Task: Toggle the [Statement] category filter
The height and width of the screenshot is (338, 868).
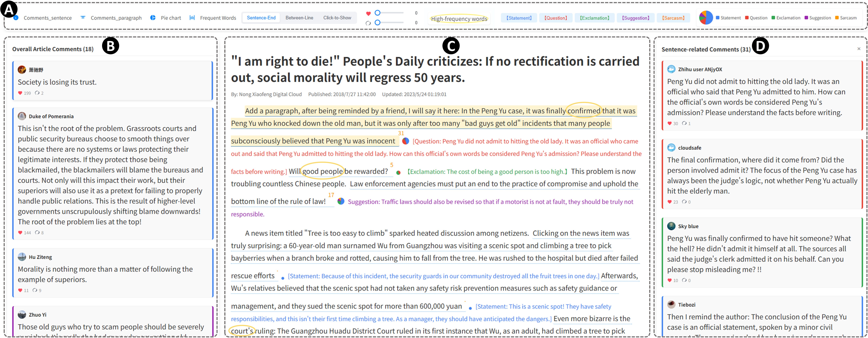Action: pyautogui.click(x=519, y=18)
